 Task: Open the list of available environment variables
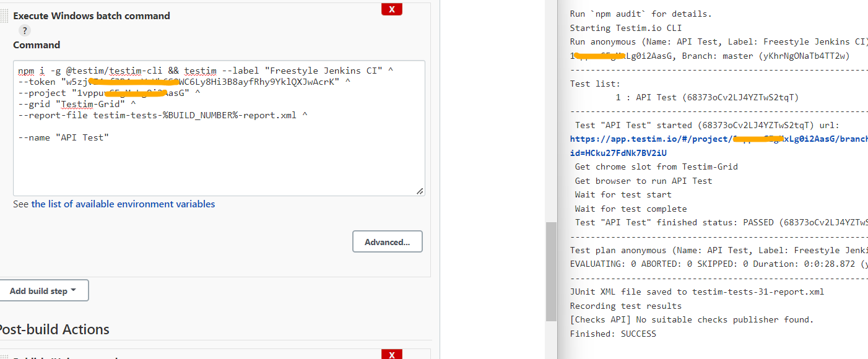point(123,204)
